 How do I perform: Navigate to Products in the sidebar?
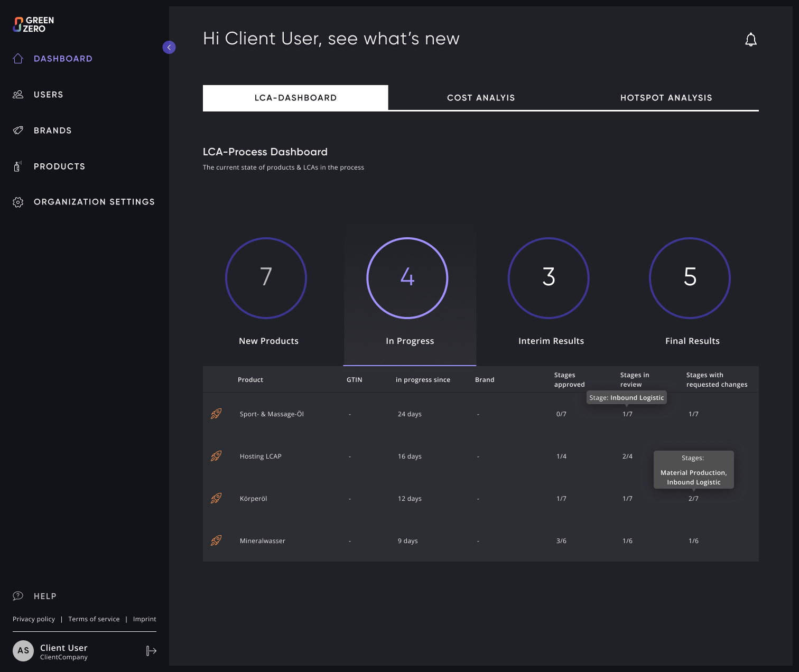coord(59,166)
